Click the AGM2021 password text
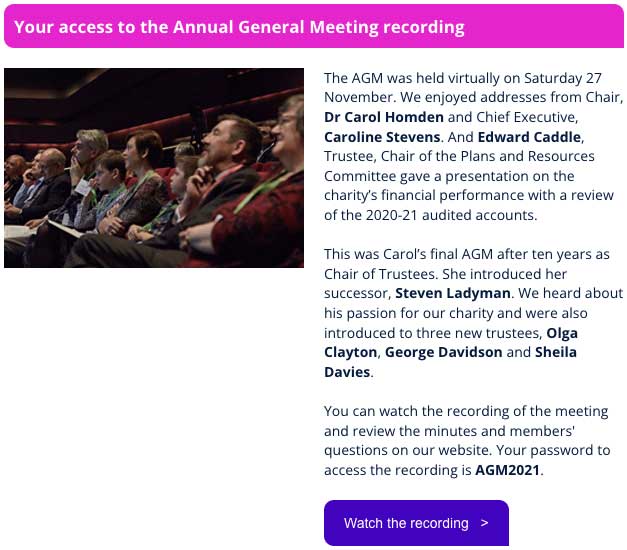The width and height of the screenshot is (627, 550). (507, 470)
